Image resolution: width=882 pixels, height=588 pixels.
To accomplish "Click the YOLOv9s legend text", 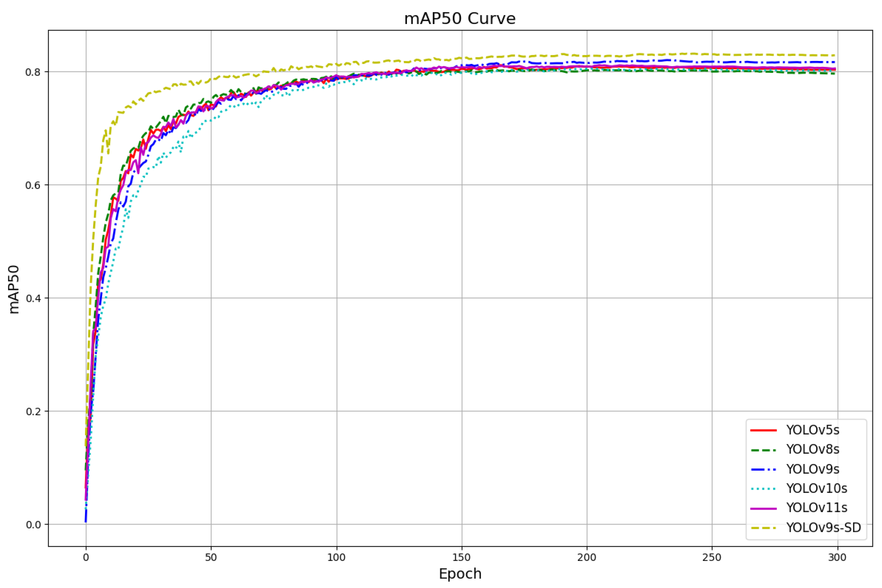I will pyautogui.click(x=812, y=469).
